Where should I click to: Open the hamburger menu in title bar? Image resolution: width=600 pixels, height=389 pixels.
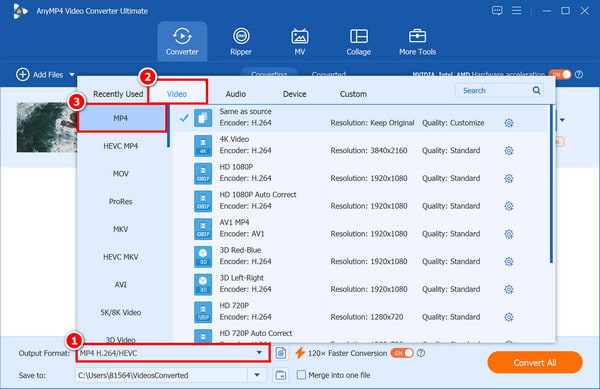(517, 11)
